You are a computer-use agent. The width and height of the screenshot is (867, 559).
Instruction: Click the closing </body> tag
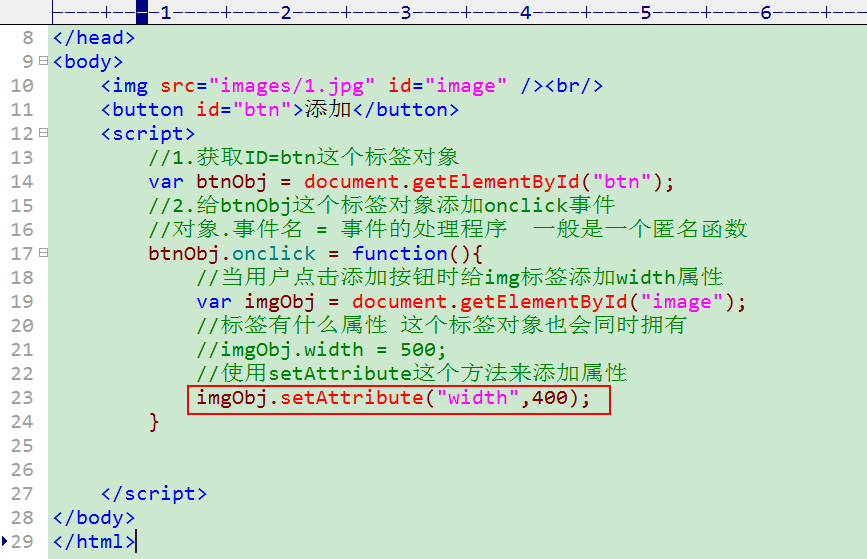tap(94, 518)
